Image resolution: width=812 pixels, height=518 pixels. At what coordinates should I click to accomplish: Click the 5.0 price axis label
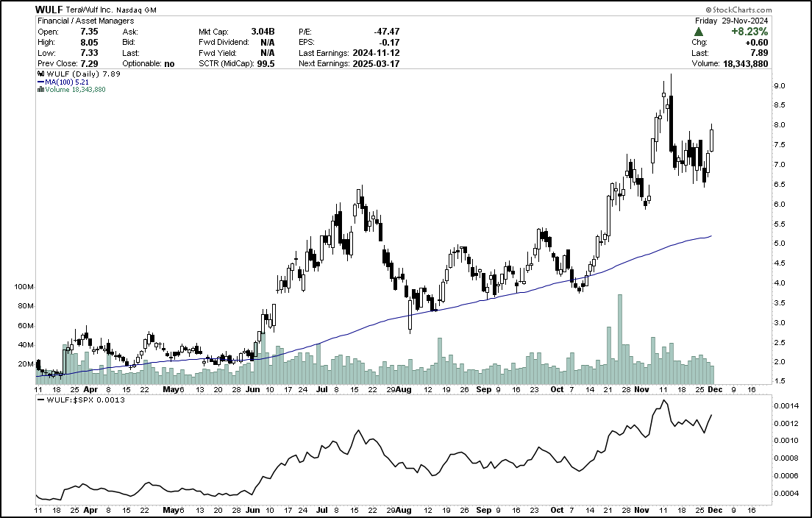[x=780, y=244]
